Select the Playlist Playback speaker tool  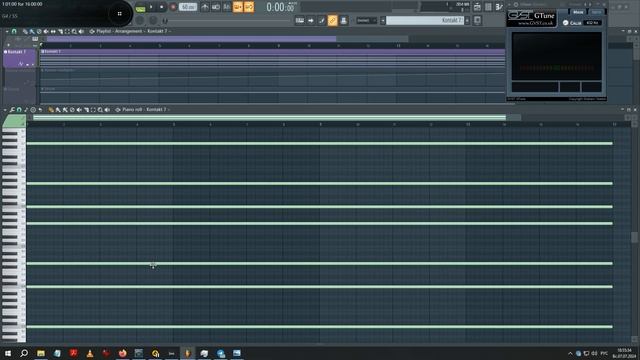point(81,31)
